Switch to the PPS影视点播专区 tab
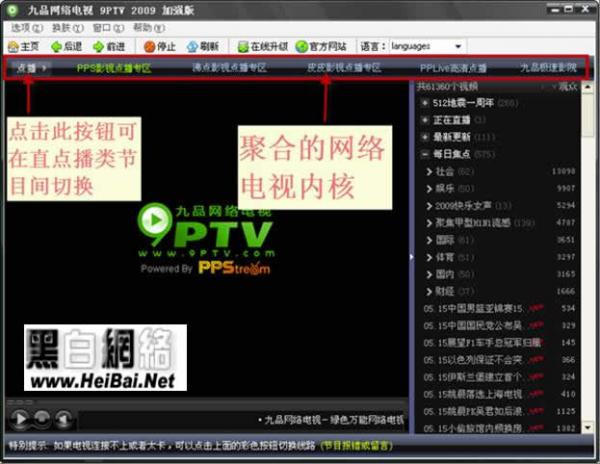Image resolution: width=600 pixels, height=464 pixels. pyautogui.click(x=114, y=68)
